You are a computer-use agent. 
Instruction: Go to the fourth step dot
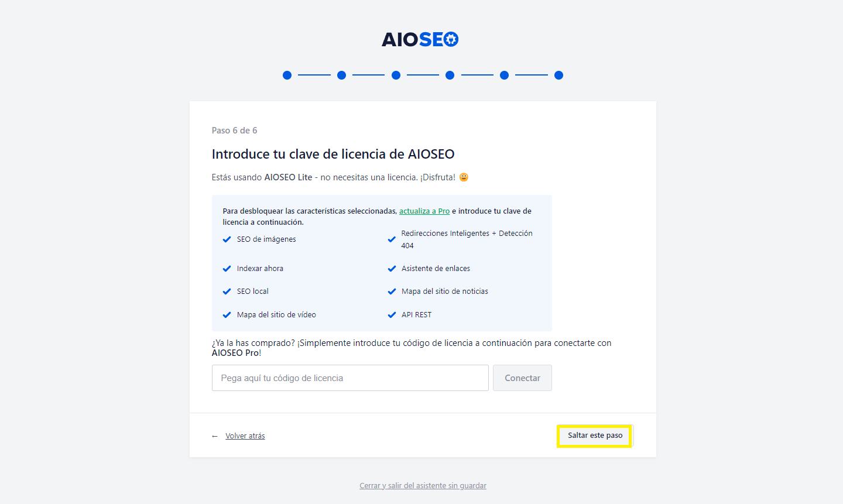coord(450,75)
